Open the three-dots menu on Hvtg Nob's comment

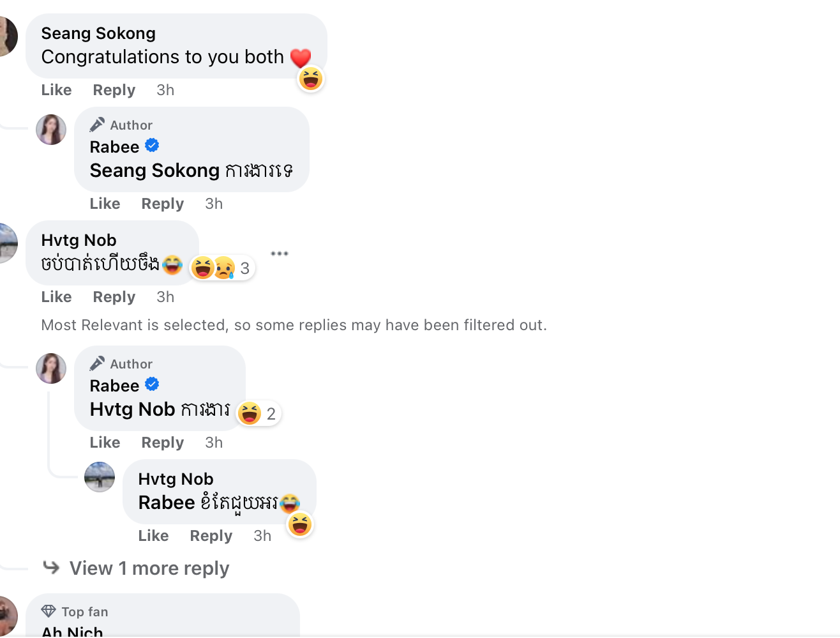pyautogui.click(x=279, y=254)
